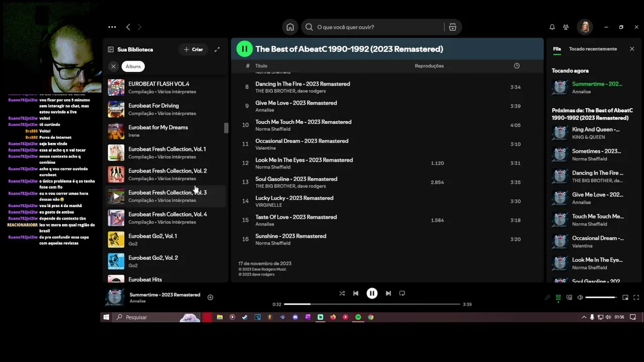Go forward with the right arrow

click(139, 27)
